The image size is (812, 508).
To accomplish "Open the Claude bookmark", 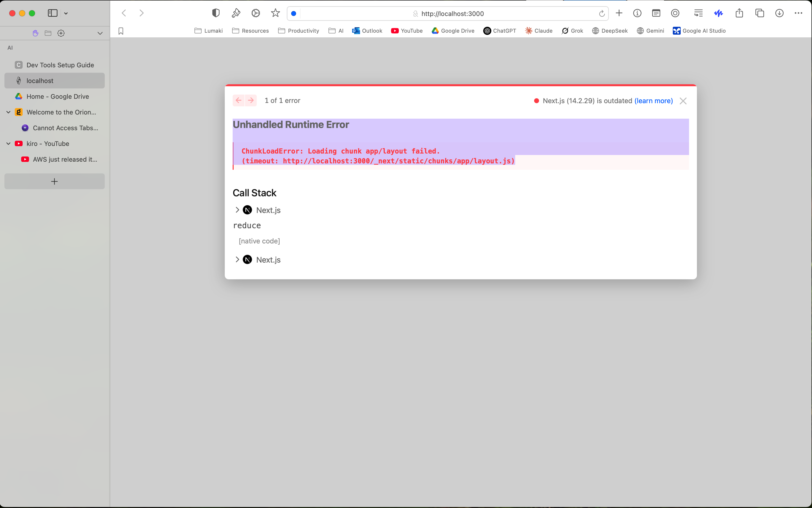I will pos(539,31).
